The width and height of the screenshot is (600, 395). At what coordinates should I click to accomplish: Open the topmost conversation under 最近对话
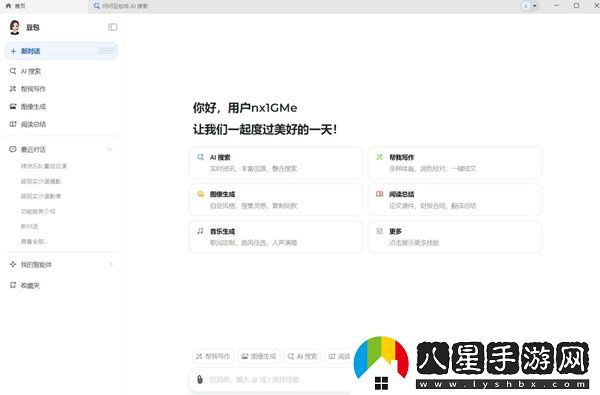44,166
